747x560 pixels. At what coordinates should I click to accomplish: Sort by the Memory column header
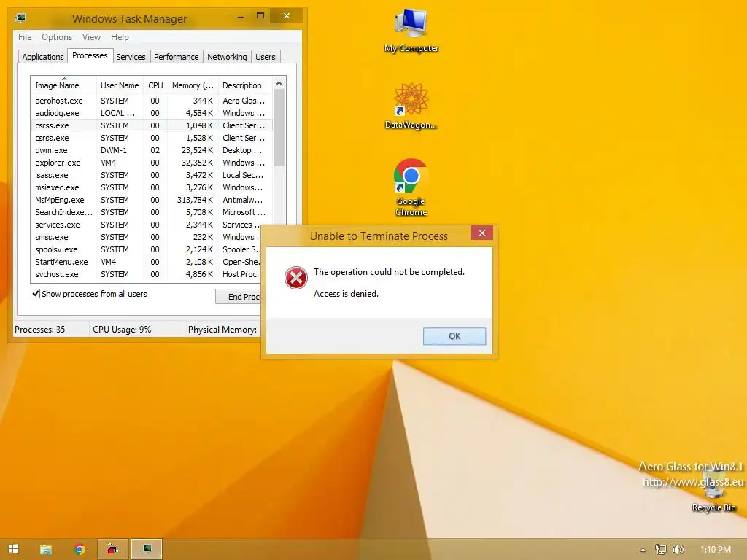point(193,85)
